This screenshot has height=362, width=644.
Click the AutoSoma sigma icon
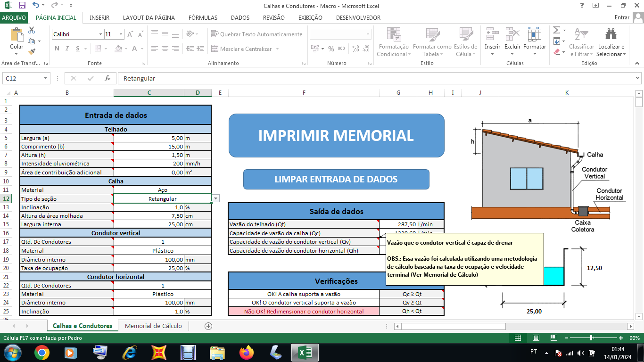click(556, 30)
